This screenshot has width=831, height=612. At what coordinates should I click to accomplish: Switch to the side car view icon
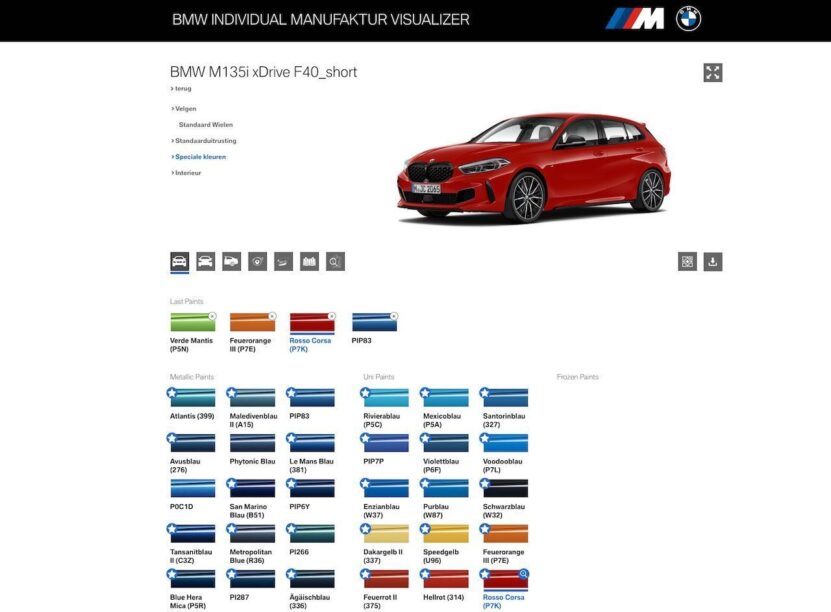click(231, 261)
